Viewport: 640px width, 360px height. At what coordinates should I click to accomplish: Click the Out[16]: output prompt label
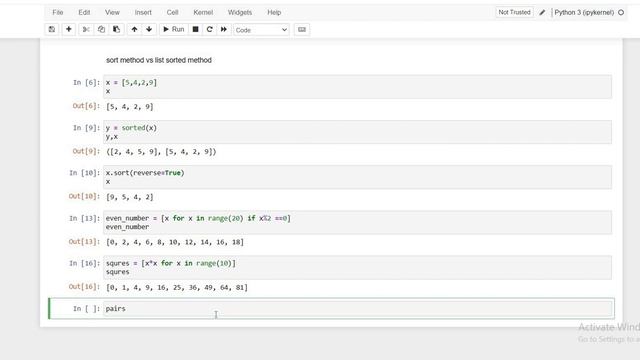click(84, 287)
